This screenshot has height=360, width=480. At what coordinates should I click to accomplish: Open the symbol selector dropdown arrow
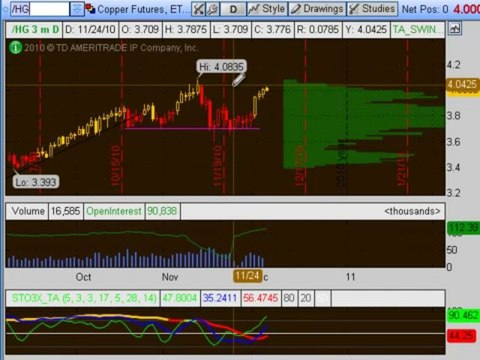tap(77, 9)
